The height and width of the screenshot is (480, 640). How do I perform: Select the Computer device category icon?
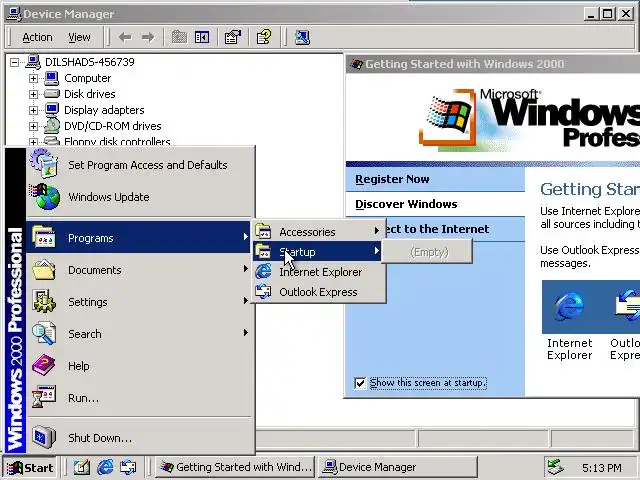click(x=52, y=78)
